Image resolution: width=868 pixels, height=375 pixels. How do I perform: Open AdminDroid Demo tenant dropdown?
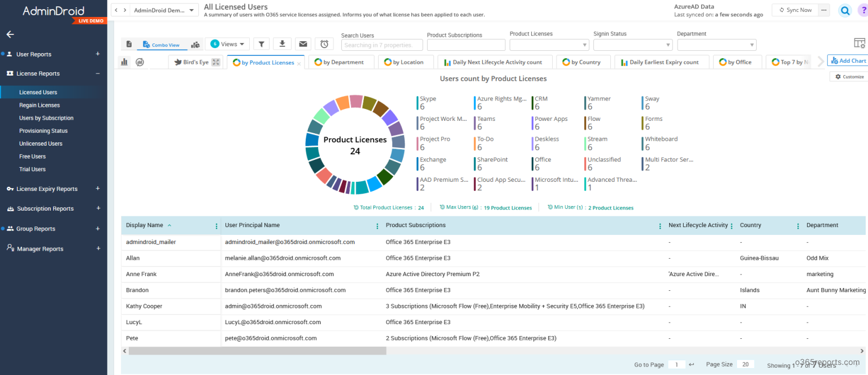164,10
